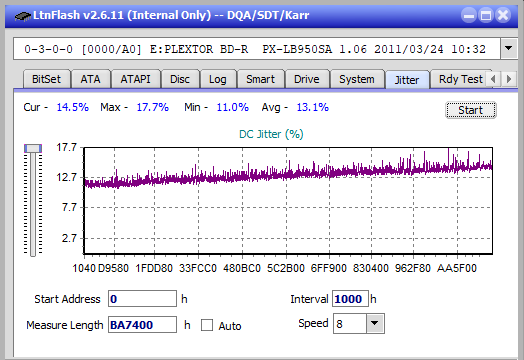Open the Smart tab
524x360 pixels.
coord(260,79)
